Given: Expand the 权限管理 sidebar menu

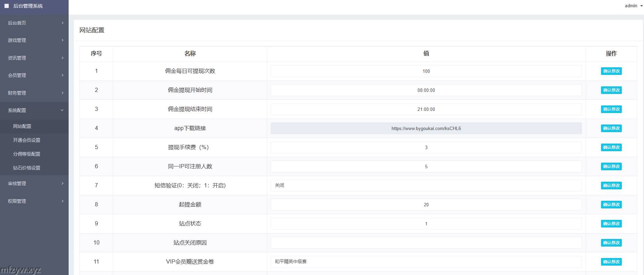Looking at the screenshot, I should coord(34,201).
